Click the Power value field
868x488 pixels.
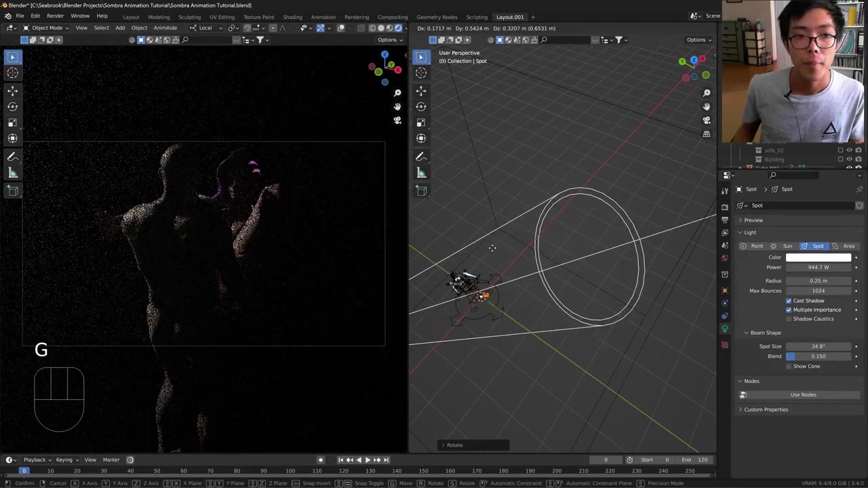click(x=818, y=267)
